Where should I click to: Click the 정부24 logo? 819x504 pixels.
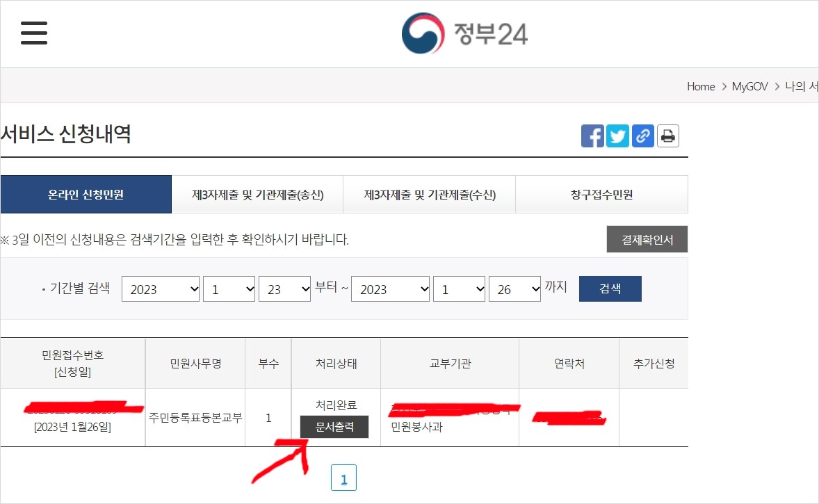tap(464, 33)
